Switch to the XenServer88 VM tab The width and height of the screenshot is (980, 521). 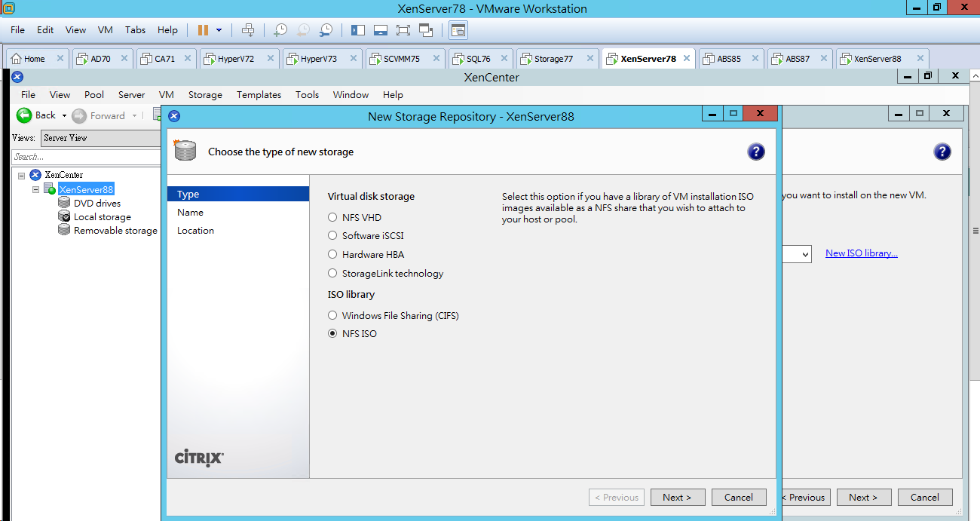tap(877, 59)
